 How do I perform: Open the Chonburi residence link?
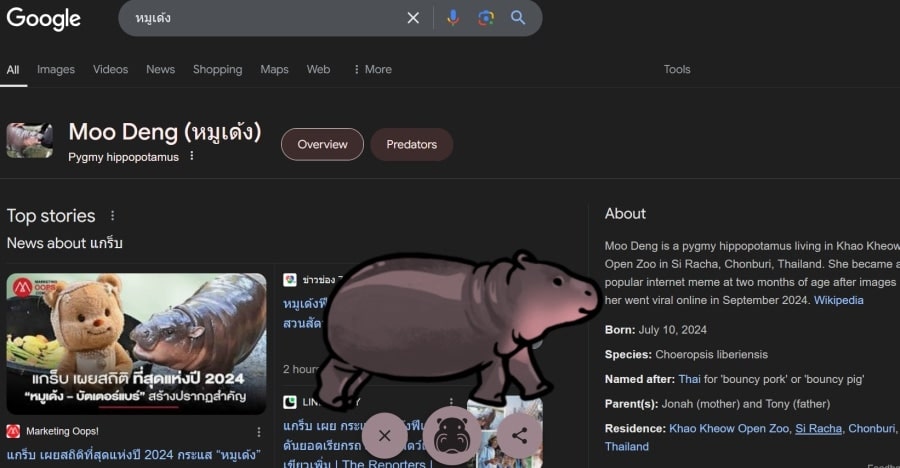(x=871, y=428)
